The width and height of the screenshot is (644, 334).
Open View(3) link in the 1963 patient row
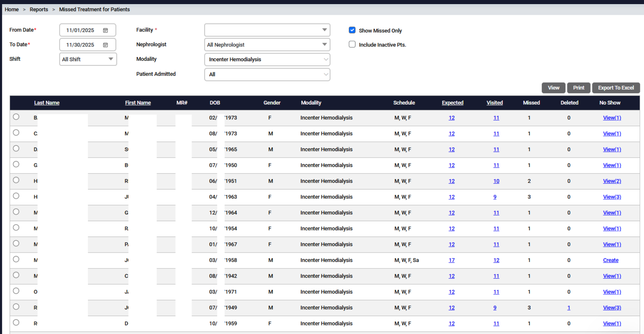point(612,197)
